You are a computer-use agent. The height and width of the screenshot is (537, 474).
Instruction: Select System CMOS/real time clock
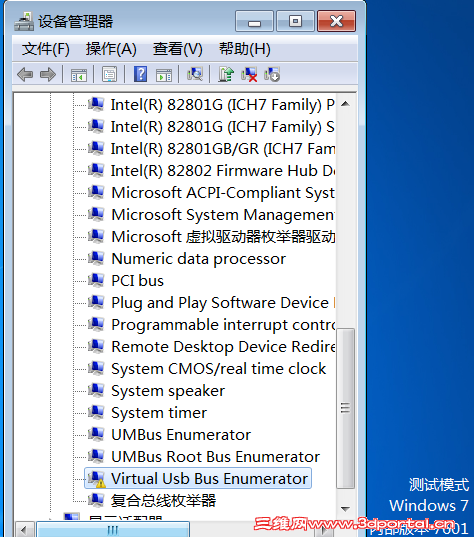click(x=219, y=369)
